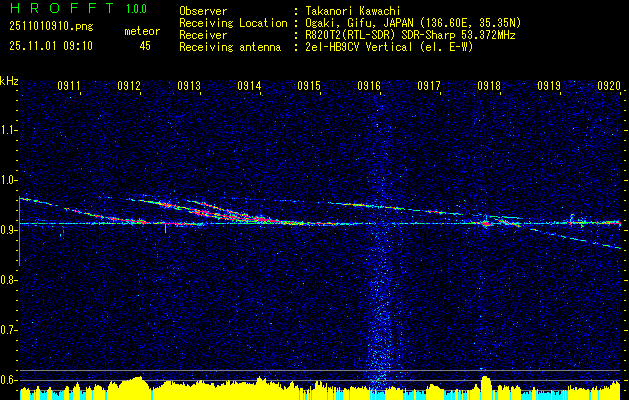629x400 pixels.
Task: Click time marker 0919
Action: point(549,85)
